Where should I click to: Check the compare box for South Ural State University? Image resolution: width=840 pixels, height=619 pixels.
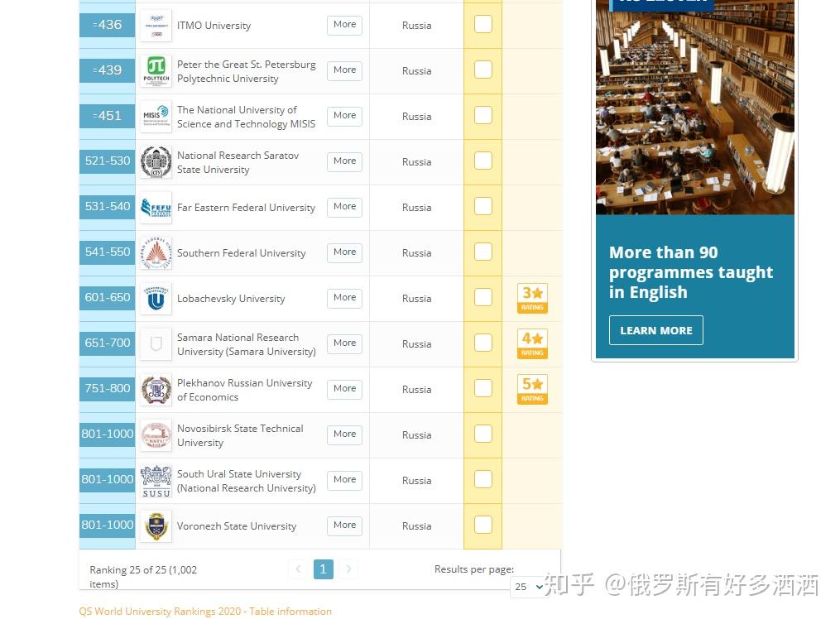pos(483,479)
